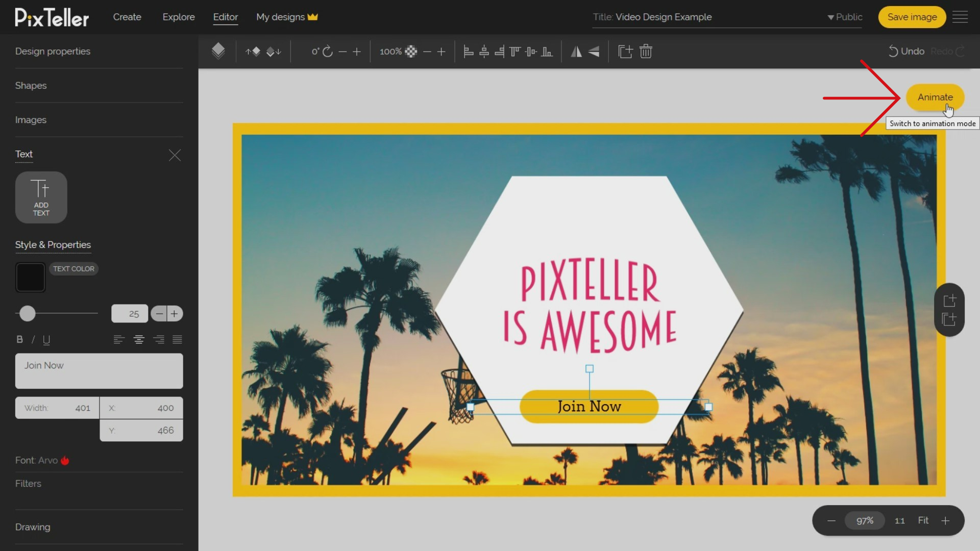Click the opacity checkerboard icon

pyautogui.click(x=411, y=52)
